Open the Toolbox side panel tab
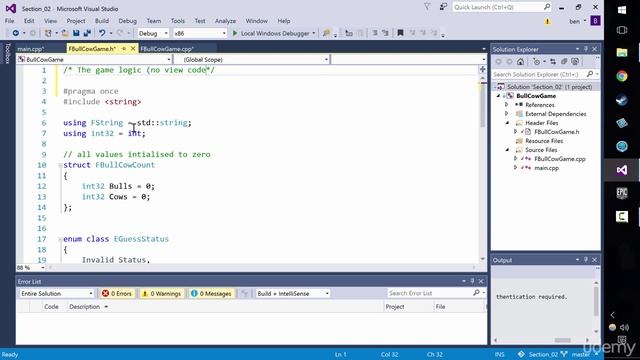Viewport: 640px width, 360px height. 7,53
